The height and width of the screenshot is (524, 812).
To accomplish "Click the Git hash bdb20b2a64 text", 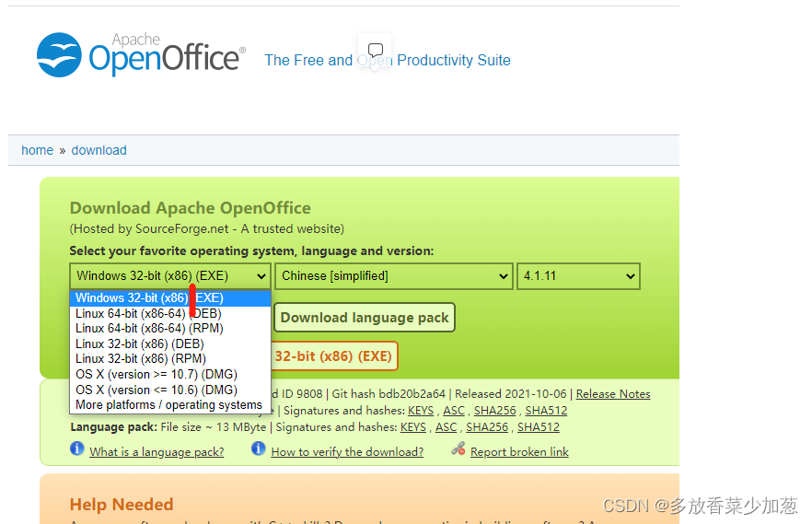I will [389, 394].
